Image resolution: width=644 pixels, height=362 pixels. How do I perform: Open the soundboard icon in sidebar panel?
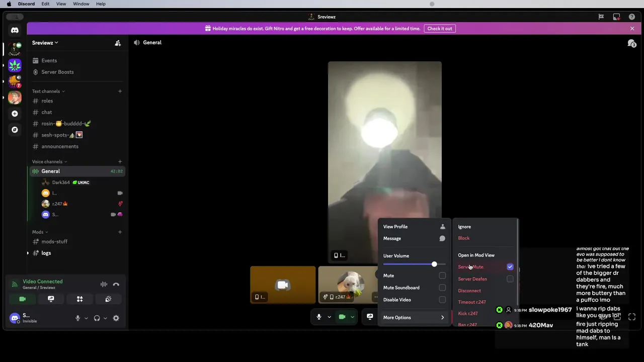[x=108, y=299]
